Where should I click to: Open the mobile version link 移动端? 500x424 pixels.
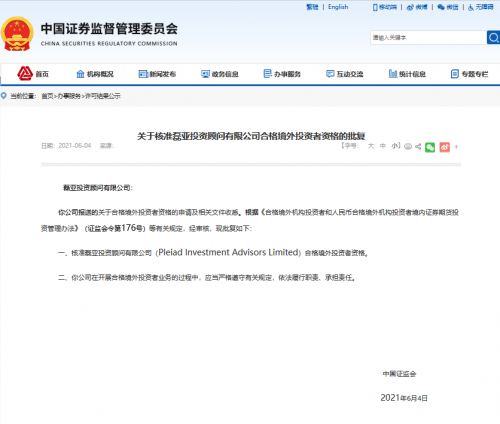click(x=385, y=7)
